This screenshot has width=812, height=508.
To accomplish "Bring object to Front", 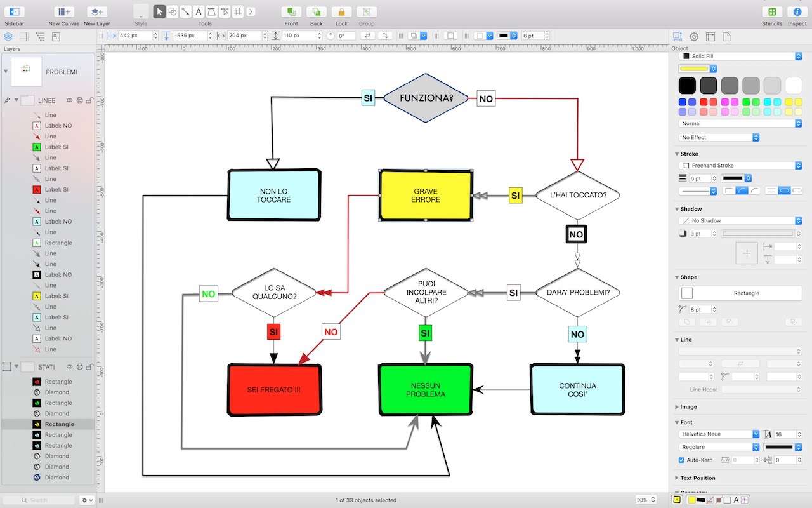I will (x=291, y=11).
